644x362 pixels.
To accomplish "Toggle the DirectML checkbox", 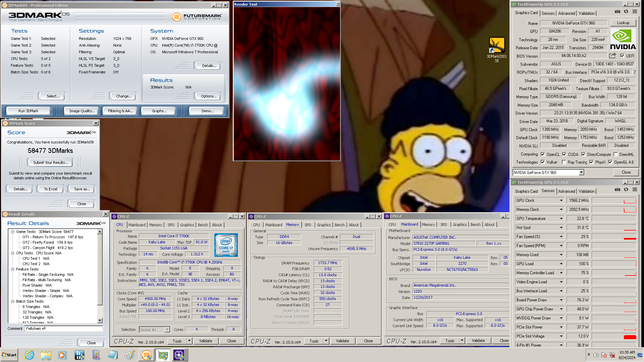I will coord(615,155).
